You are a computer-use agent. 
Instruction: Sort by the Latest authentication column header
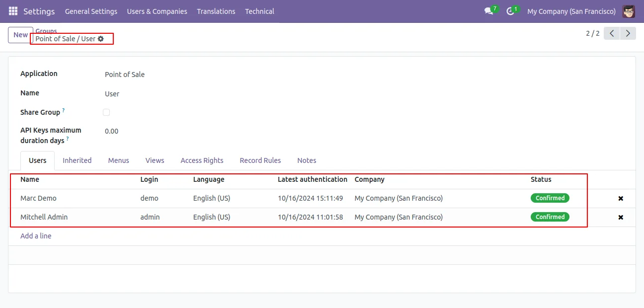pos(313,179)
